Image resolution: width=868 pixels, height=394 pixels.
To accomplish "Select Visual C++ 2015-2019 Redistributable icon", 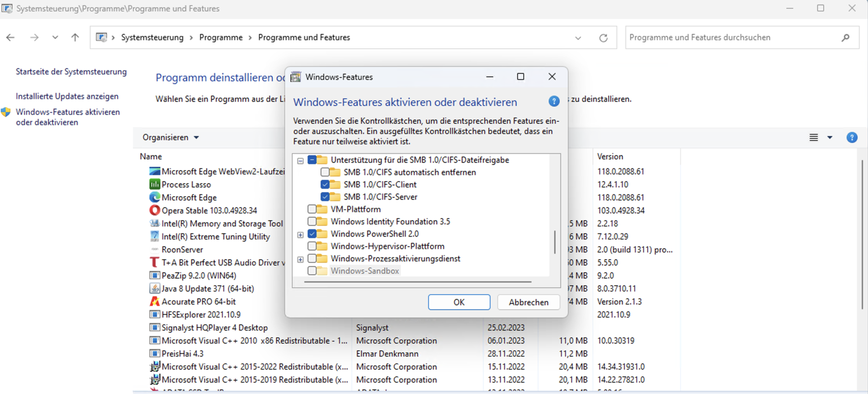I will [155, 380].
